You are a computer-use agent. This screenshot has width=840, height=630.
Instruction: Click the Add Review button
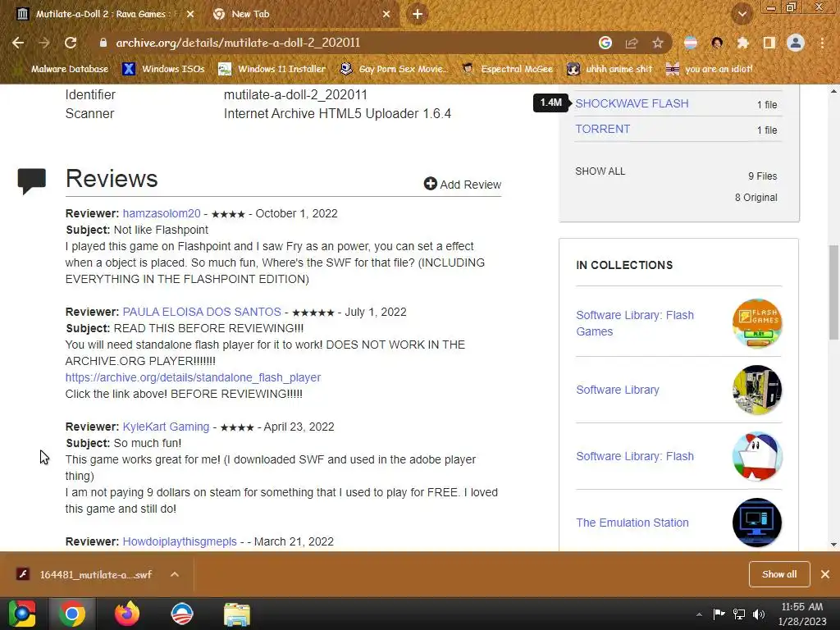pos(463,185)
